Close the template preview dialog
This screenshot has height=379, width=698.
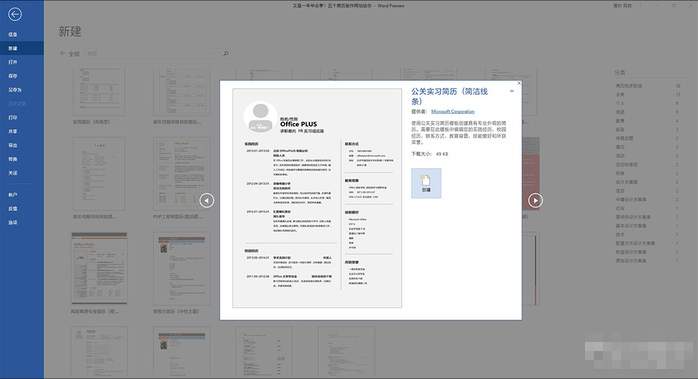coord(519,83)
